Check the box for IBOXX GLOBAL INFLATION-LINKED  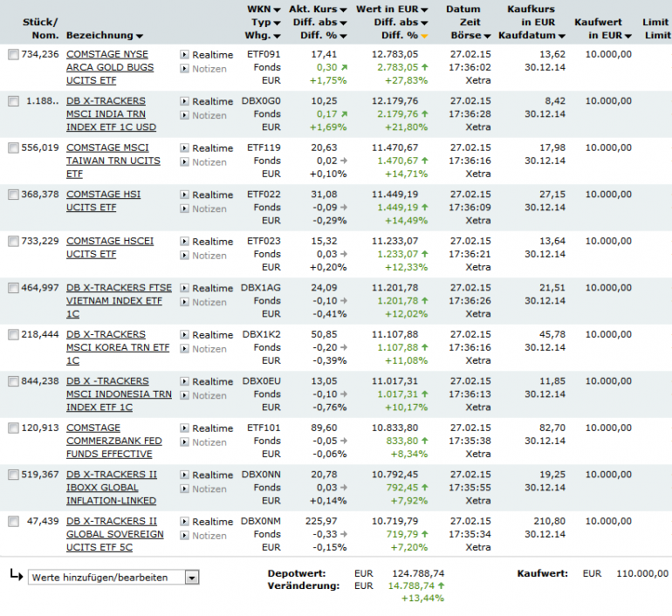(x=14, y=475)
